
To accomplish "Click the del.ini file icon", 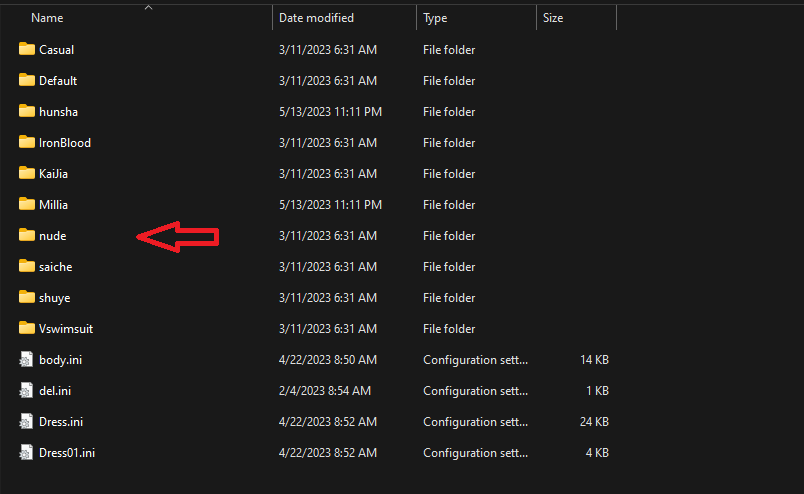I will coord(26,390).
